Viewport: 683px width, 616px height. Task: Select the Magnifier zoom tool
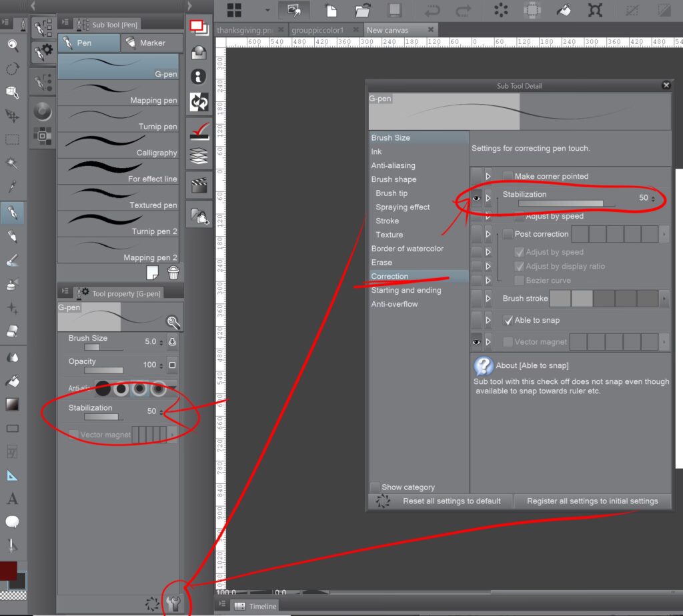click(x=12, y=45)
